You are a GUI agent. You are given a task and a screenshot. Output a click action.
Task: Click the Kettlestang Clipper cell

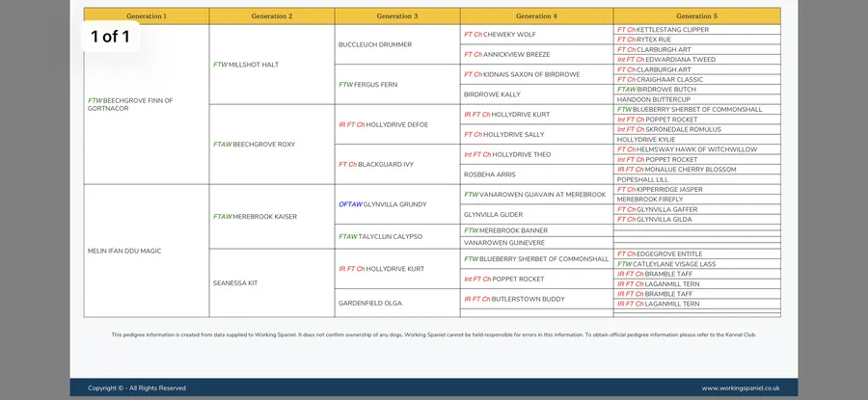tap(675, 30)
